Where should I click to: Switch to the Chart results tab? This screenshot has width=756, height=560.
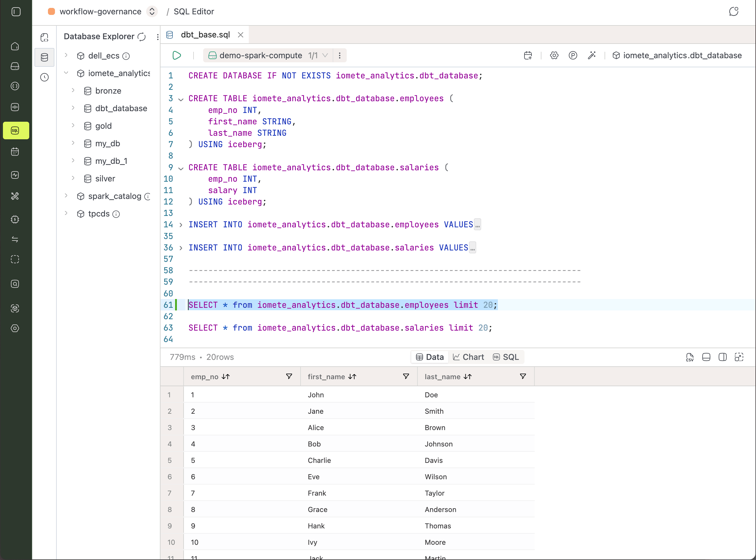click(x=468, y=357)
